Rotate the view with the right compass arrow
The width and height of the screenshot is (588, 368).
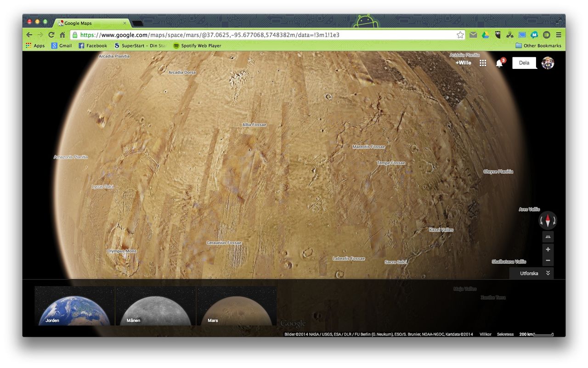coord(554,221)
